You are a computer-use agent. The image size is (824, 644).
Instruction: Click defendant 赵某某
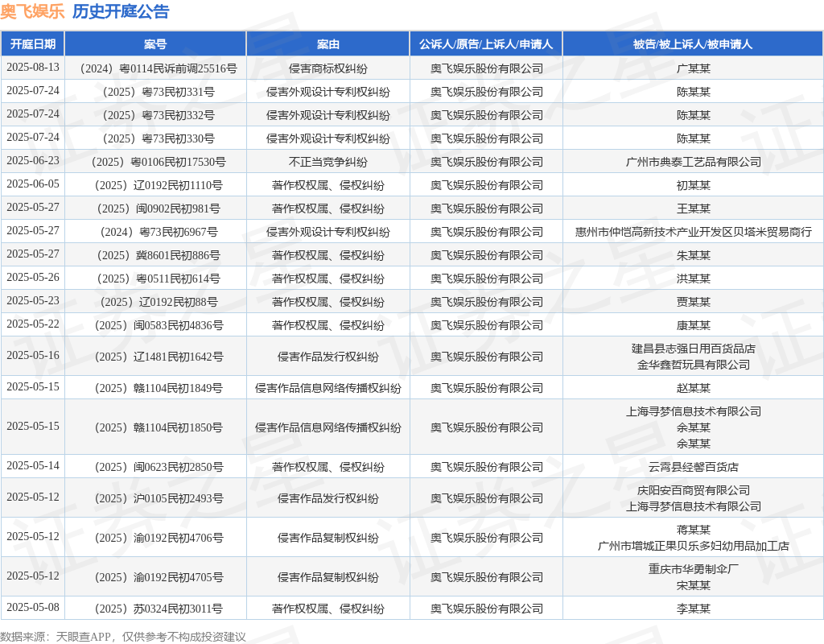(693, 388)
